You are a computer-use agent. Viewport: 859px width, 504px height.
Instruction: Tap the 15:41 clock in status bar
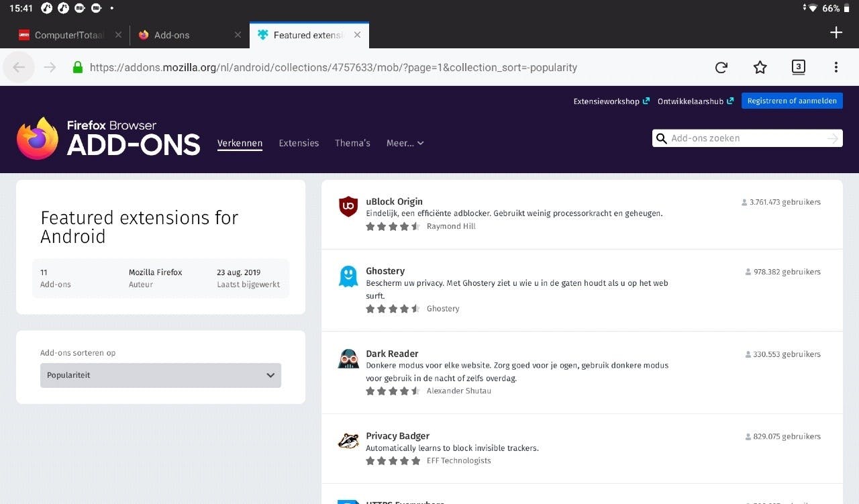(x=21, y=8)
